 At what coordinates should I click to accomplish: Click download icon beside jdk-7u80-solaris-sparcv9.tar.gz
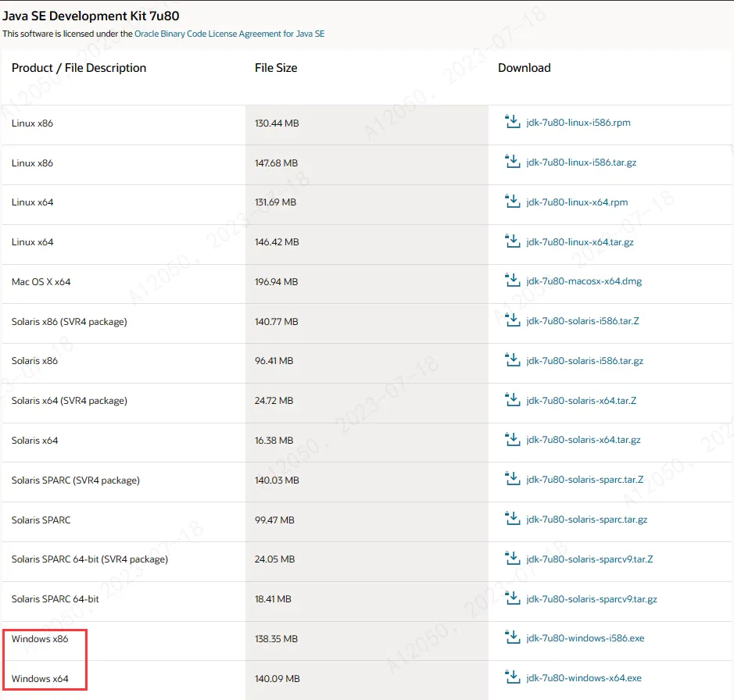pyautogui.click(x=513, y=598)
